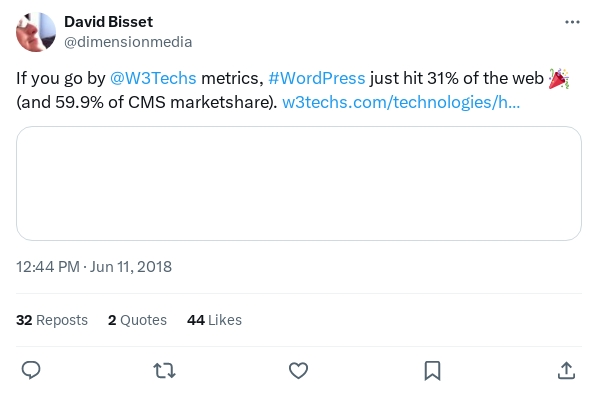
Task: Click the text 'just hit 31% of the web'
Action: coord(457,78)
